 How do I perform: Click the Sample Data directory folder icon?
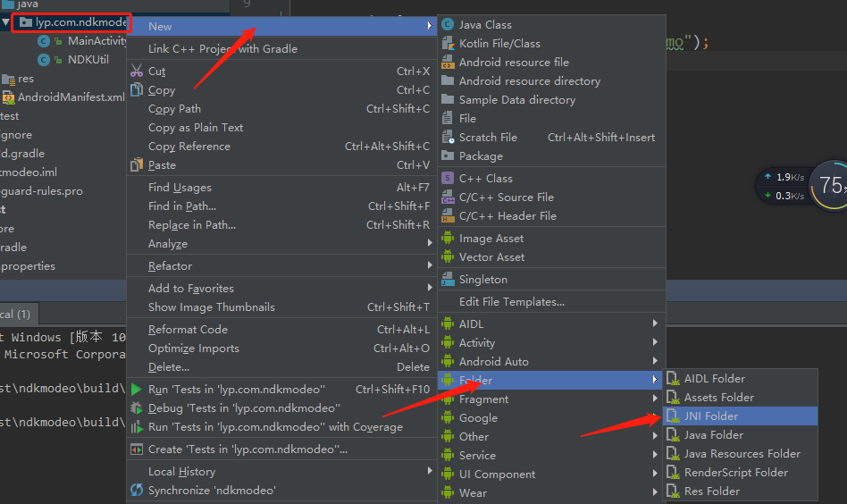448,99
